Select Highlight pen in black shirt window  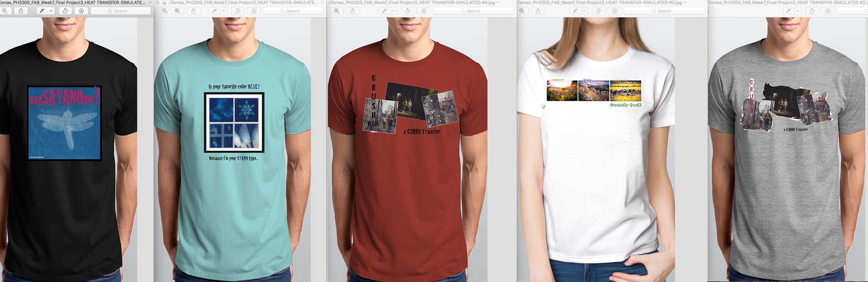[x=42, y=11]
